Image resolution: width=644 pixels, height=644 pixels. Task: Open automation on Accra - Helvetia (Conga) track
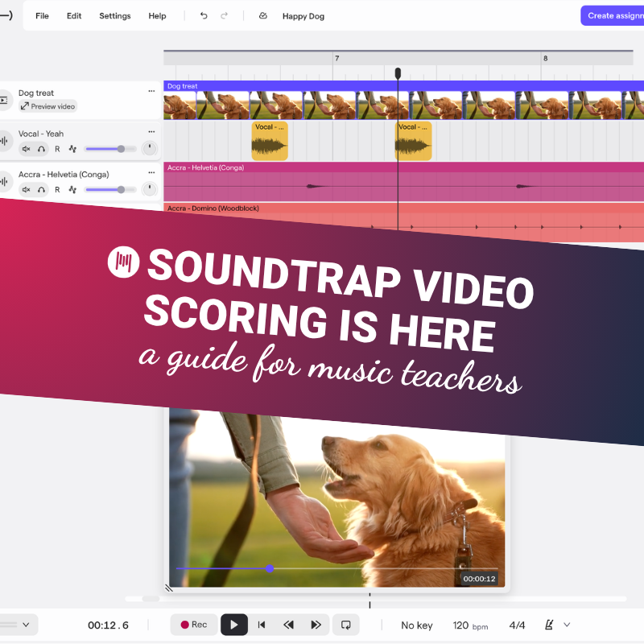pyautogui.click(x=72, y=190)
